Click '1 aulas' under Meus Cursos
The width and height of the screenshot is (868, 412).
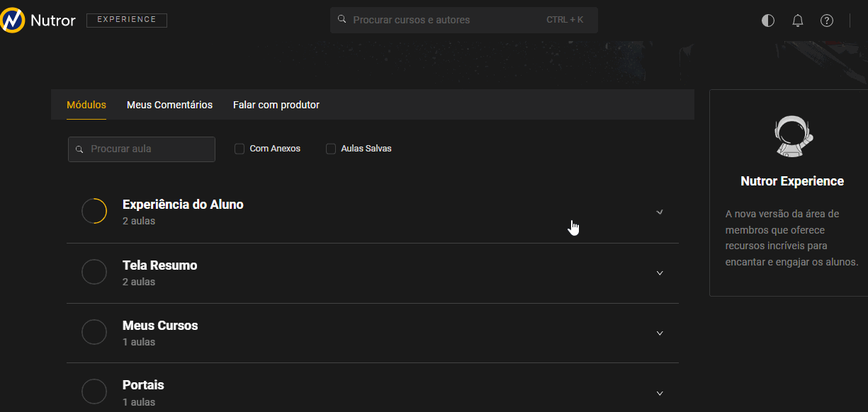point(139,342)
